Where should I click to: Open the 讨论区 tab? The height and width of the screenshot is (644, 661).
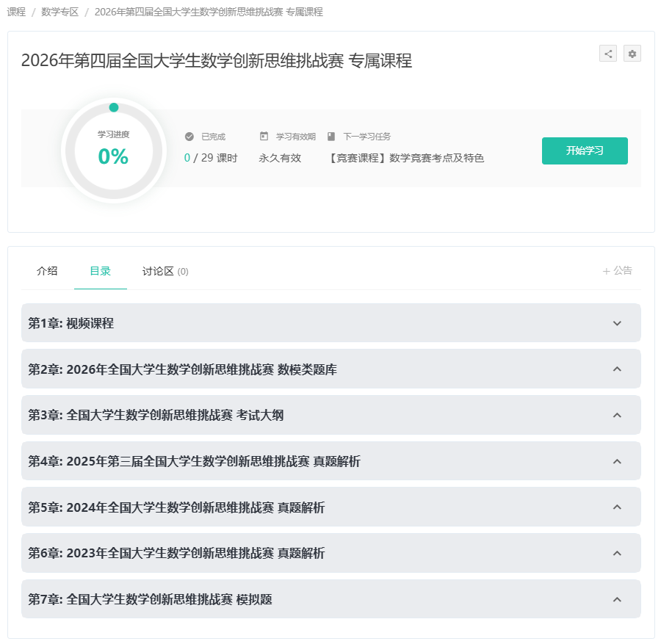165,271
